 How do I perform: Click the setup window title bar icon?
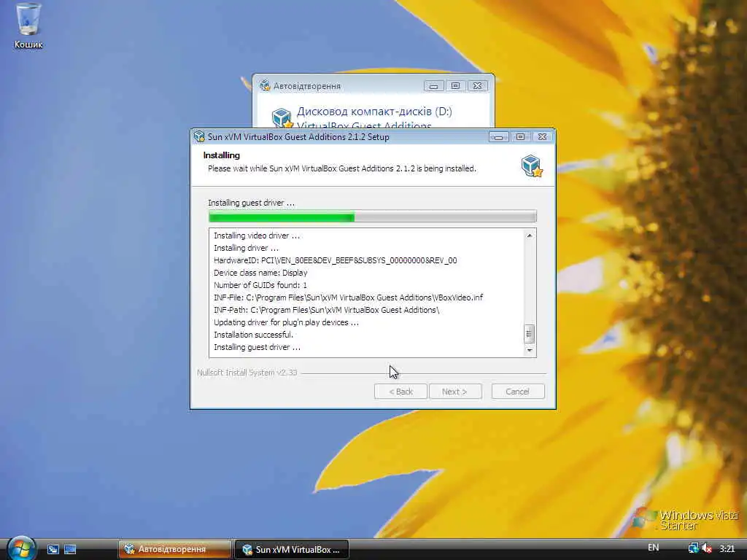tap(199, 136)
